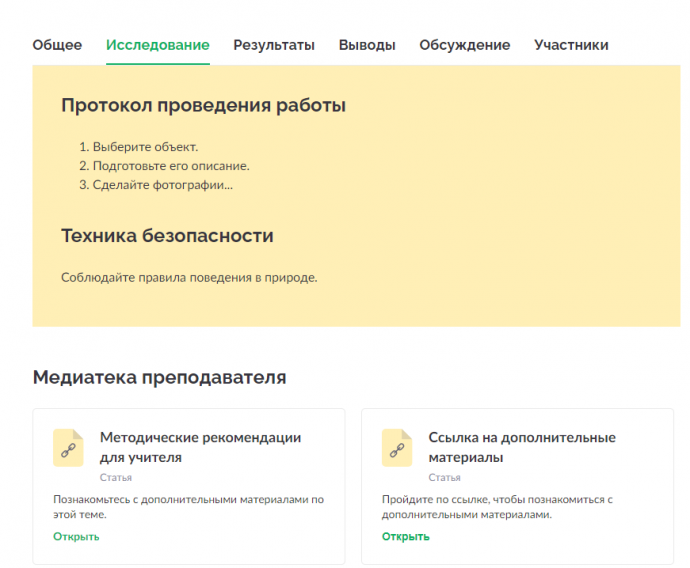Show the Участники tab

(x=571, y=45)
